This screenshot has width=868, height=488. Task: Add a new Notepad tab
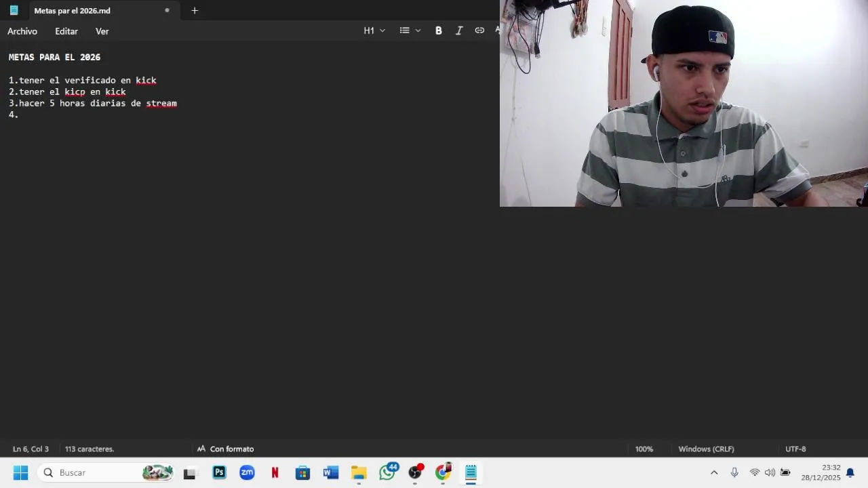pyautogui.click(x=195, y=11)
